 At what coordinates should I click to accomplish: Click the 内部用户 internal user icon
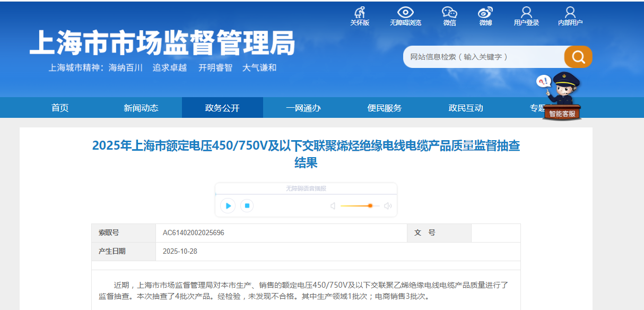(x=570, y=13)
